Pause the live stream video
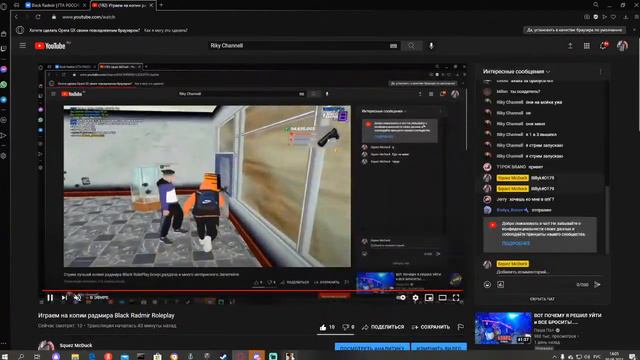Screen dimensions: 640x360 (x=50, y=298)
